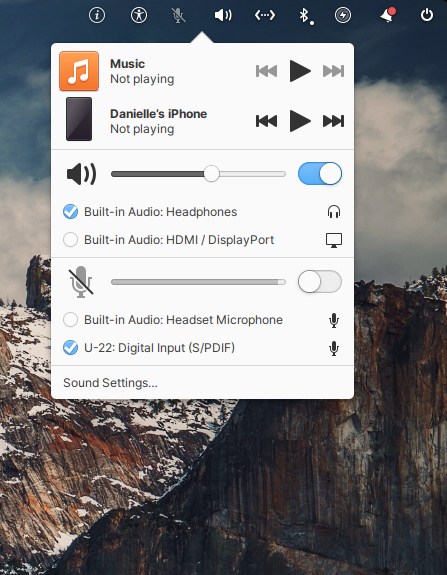Click the muted microphone indicator in top panel

(178, 15)
